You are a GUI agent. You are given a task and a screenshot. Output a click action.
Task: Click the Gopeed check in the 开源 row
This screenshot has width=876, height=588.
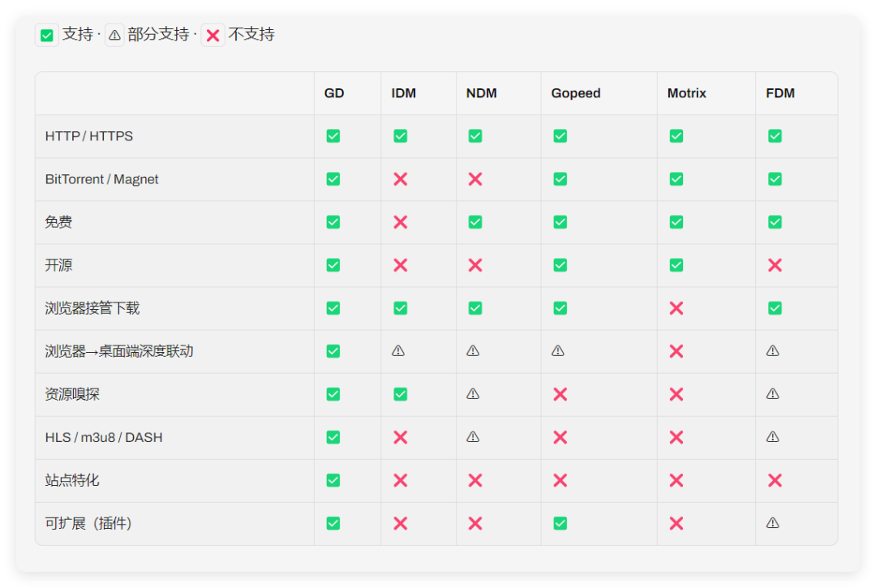point(560,265)
